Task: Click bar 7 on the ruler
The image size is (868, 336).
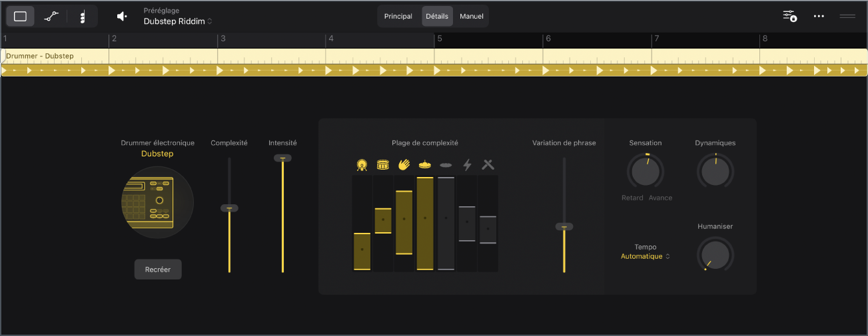Action: pyautogui.click(x=657, y=39)
